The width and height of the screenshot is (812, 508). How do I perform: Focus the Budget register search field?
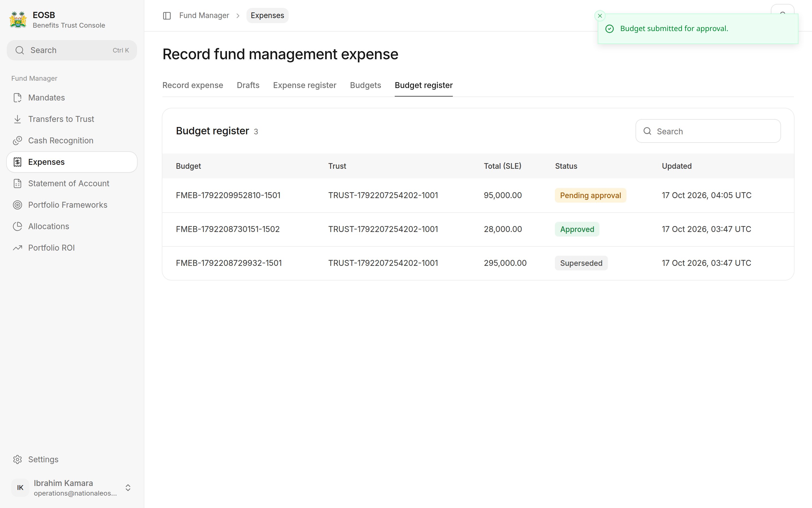click(708, 131)
